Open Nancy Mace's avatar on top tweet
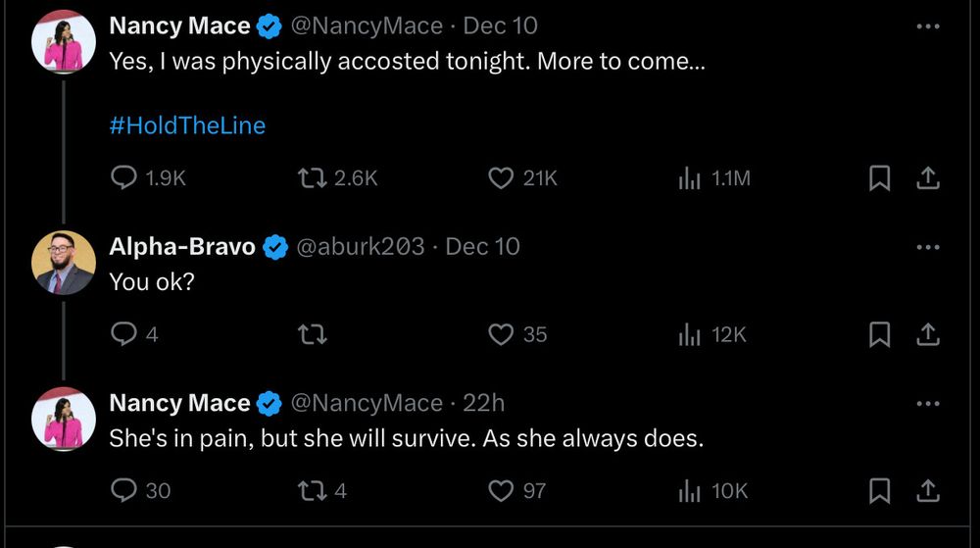This screenshot has height=548, width=980. coord(64,42)
